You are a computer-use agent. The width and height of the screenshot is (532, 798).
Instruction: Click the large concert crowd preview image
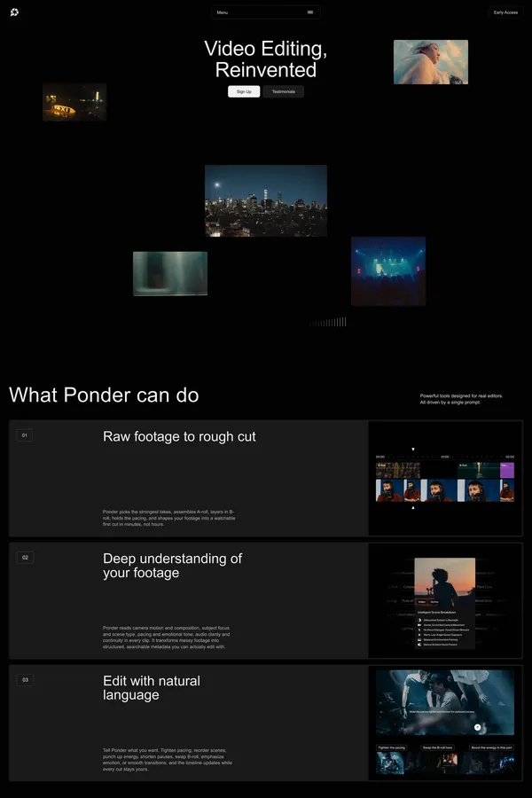[445, 702]
